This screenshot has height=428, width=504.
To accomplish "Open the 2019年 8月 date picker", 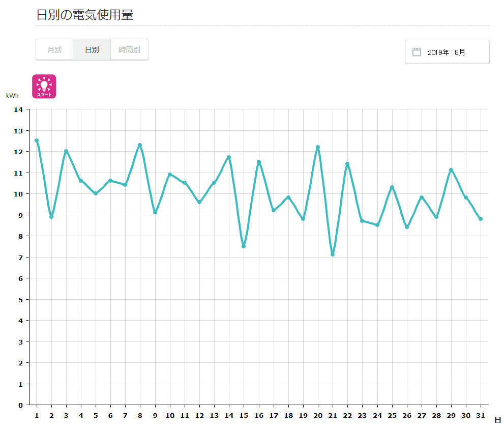I will coord(447,52).
